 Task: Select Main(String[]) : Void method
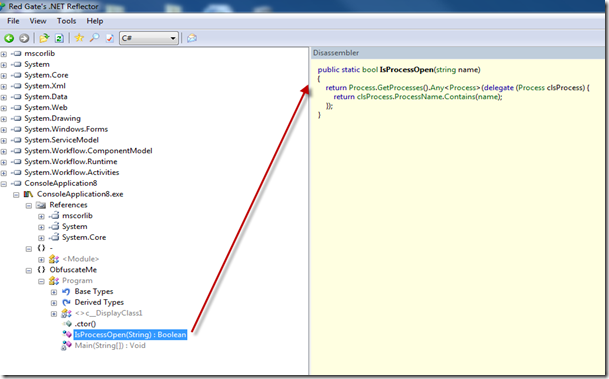tap(110, 346)
